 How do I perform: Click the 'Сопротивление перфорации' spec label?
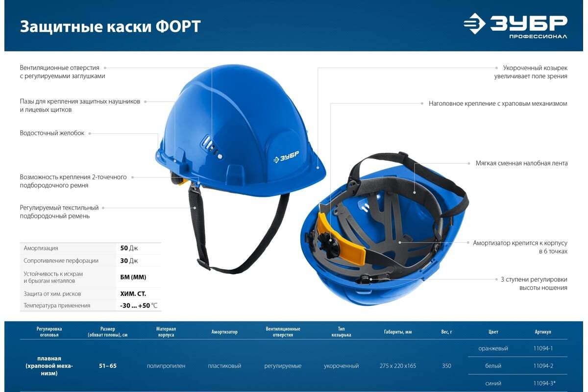[61, 261]
